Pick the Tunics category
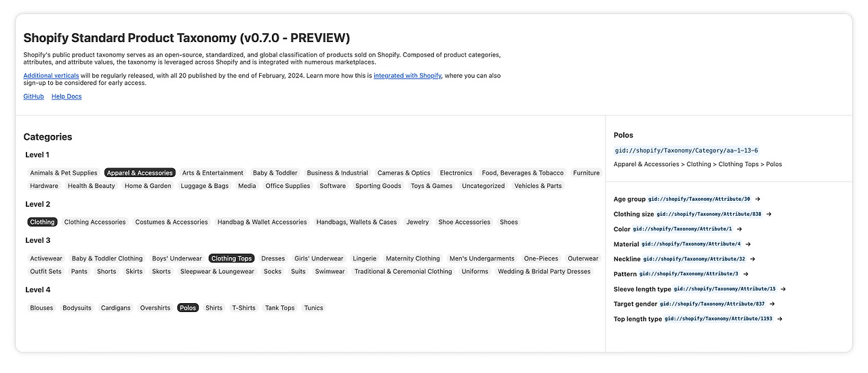The width and height of the screenshot is (868, 373). point(314,308)
